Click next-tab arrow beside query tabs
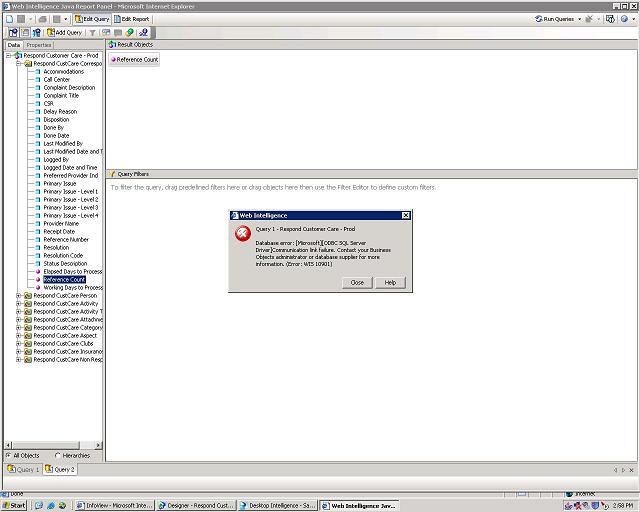This screenshot has height=512, width=640. [623, 470]
